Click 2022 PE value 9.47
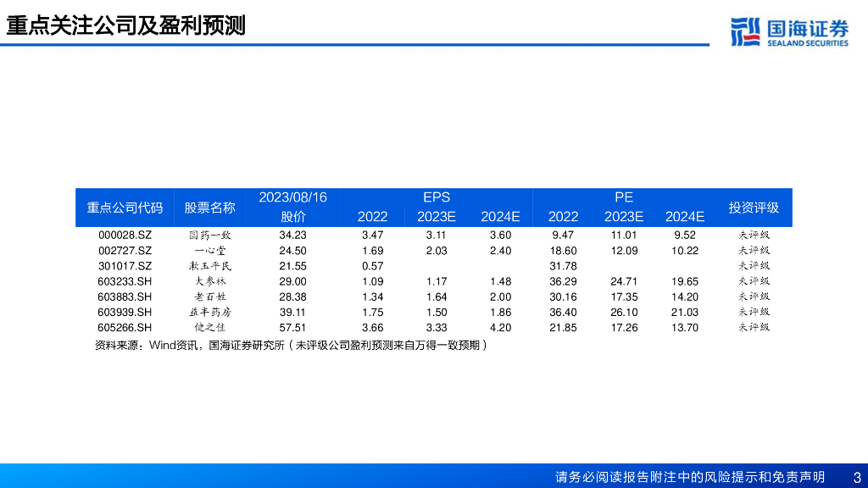This screenshot has height=488, width=868. (563, 236)
